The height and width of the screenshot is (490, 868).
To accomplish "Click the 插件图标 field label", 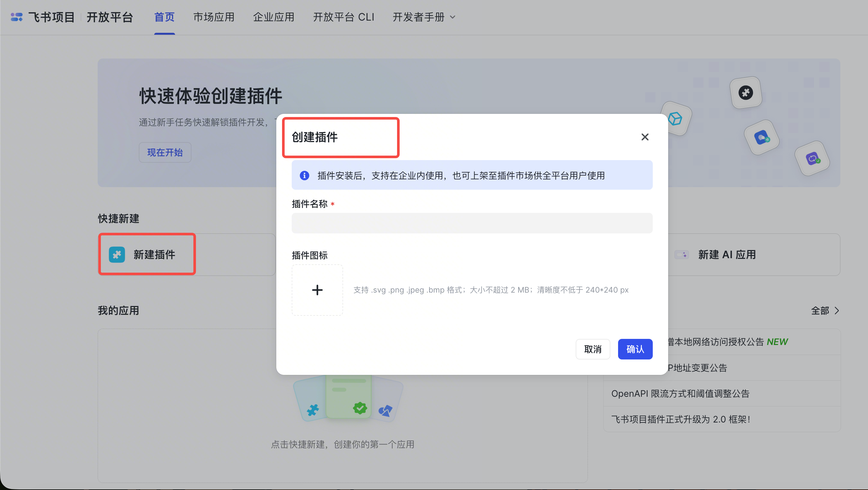I will (309, 255).
